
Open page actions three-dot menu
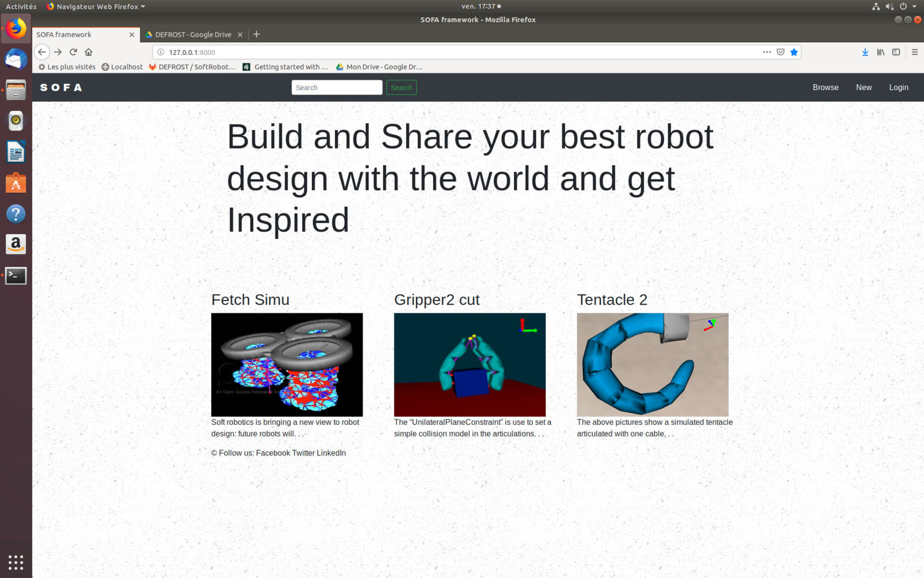(767, 52)
